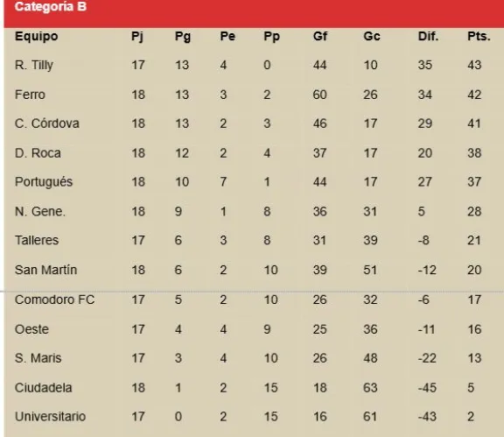The image size is (504, 437).
Task: Select the R. Tilly team name
Action: 34,66
